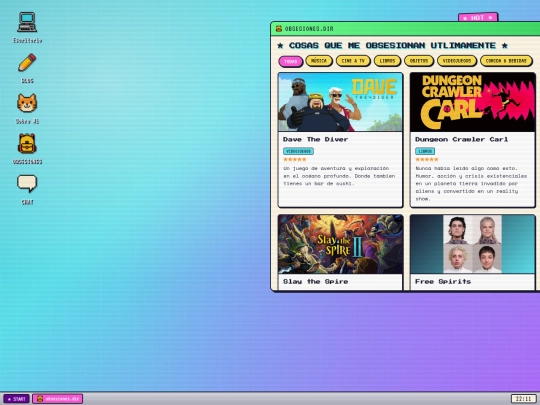Click the Dungeon Crawler Carl description text
540x405 pixels.
tap(471, 184)
